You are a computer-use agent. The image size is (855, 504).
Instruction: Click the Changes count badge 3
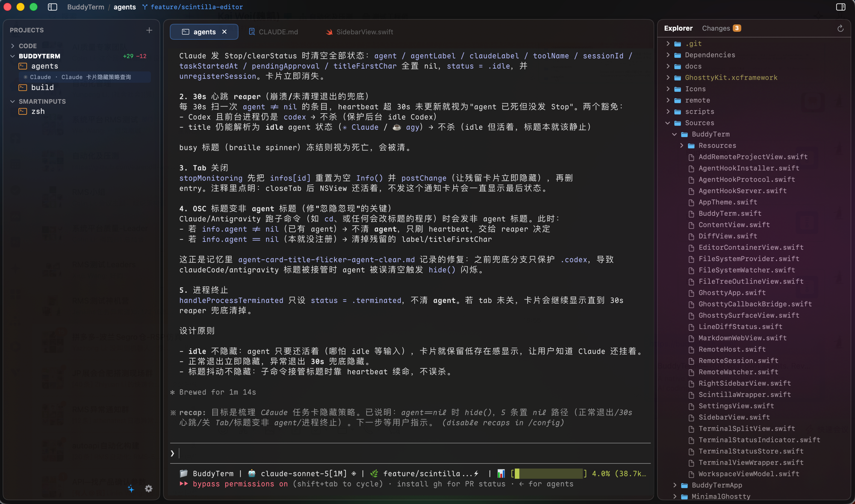737,28
